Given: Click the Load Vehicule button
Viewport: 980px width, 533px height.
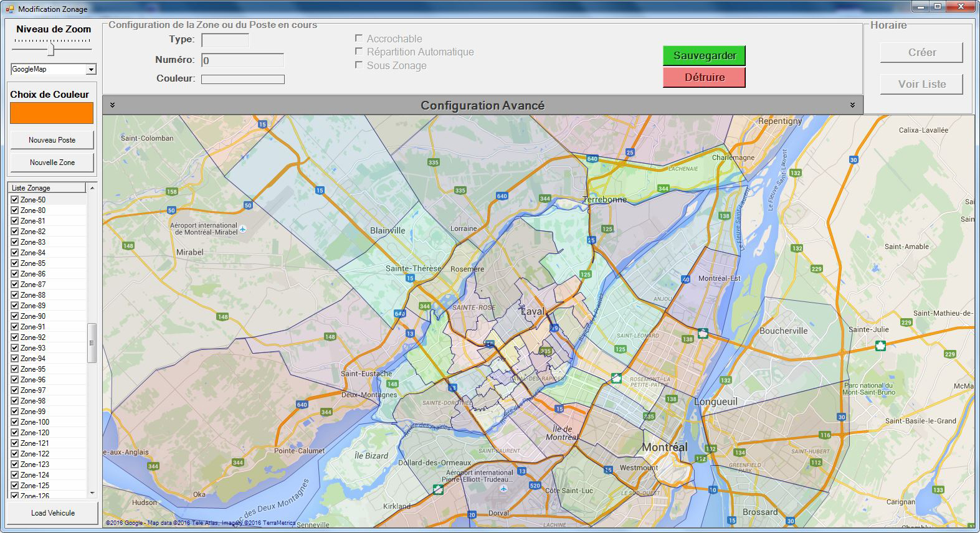Looking at the screenshot, I should [x=52, y=513].
